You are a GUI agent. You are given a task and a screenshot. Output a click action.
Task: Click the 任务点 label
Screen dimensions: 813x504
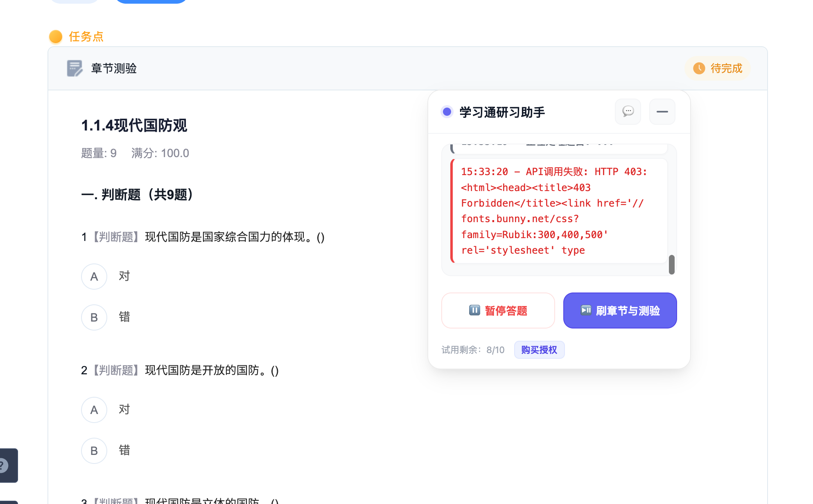click(x=86, y=36)
